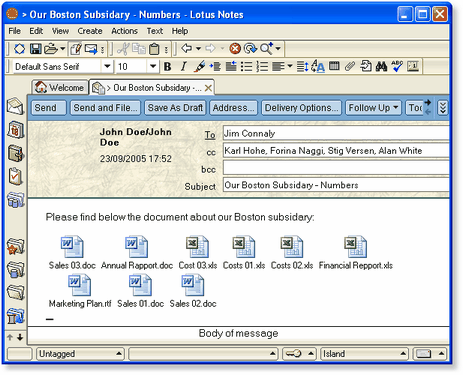Image resolution: width=463 pixels, height=375 pixels.
Task: Open the Address Book bookmark icon
Action: tap(15, 153)
